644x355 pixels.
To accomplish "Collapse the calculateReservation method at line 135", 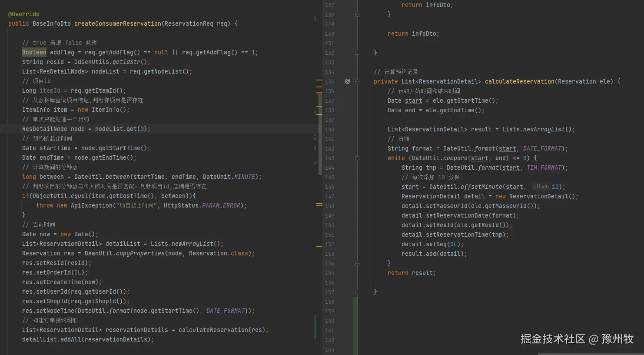I will [x=357, y=81].
